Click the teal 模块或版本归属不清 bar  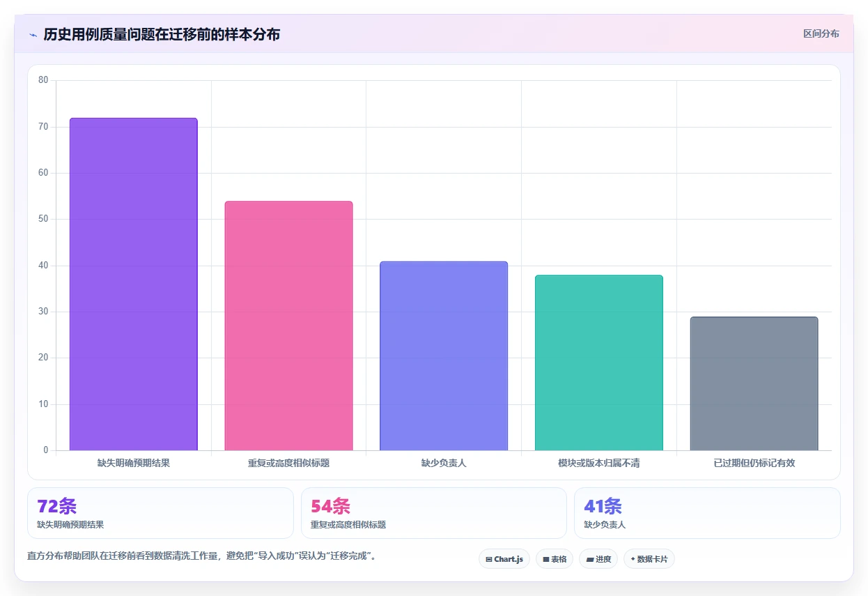(599, 363)
